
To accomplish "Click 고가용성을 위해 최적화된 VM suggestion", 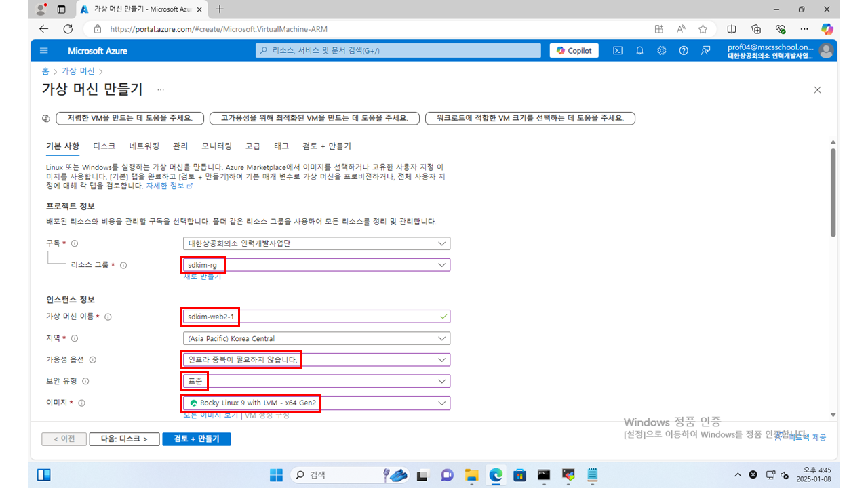I will pos(315,118).
